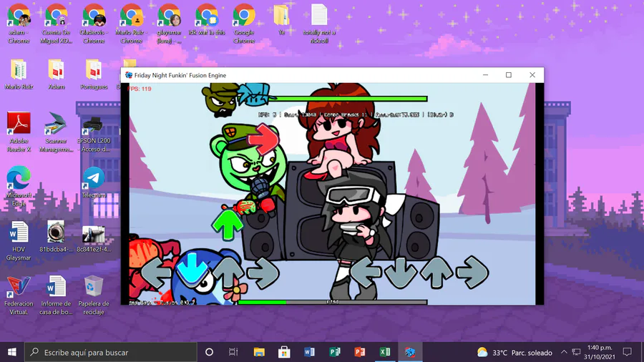Launch the Google Chrome desktop shortcut
Screen dimensions: 644x362
244,24
